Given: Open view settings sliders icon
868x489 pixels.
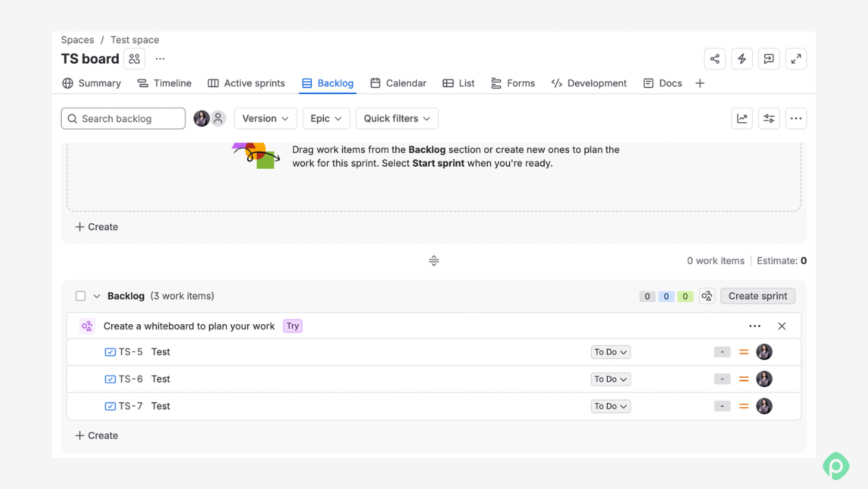Looking at the screenshot, I should tap(768, 119).
